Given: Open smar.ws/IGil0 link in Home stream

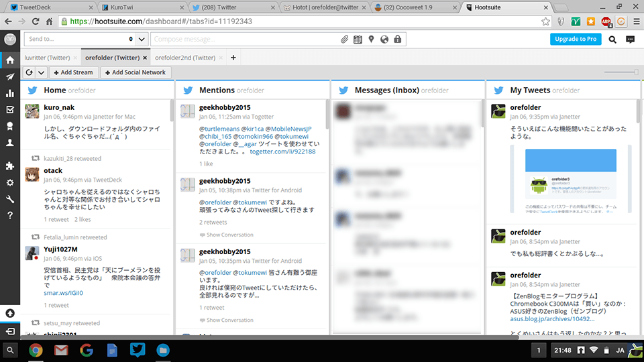Looking at the screenshot, I should coord(63,293).
